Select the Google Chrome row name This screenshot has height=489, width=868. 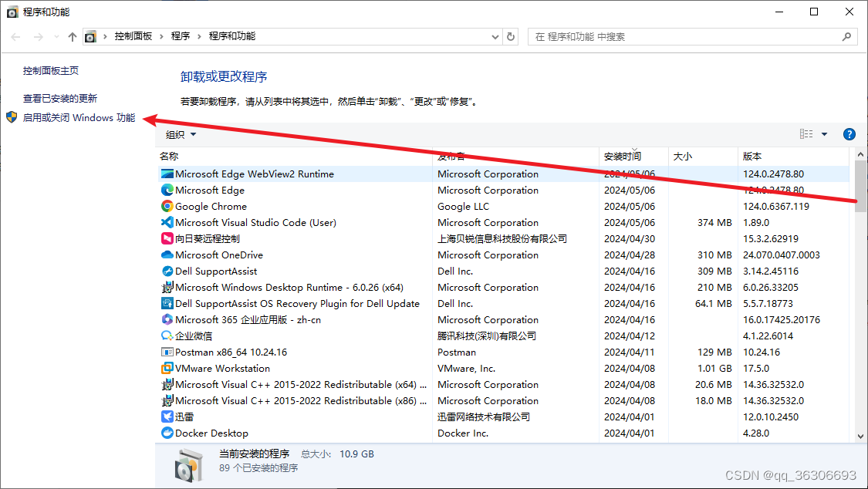tap(211, 207)
